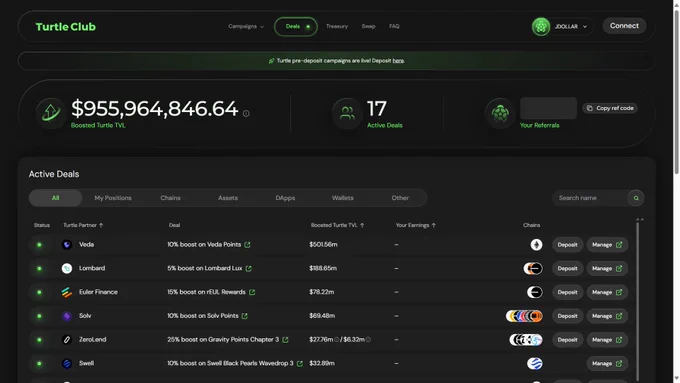Click Deposit for Euler Finance
The width and height of the screenshot is (680, 383).
tap(567, 292)
